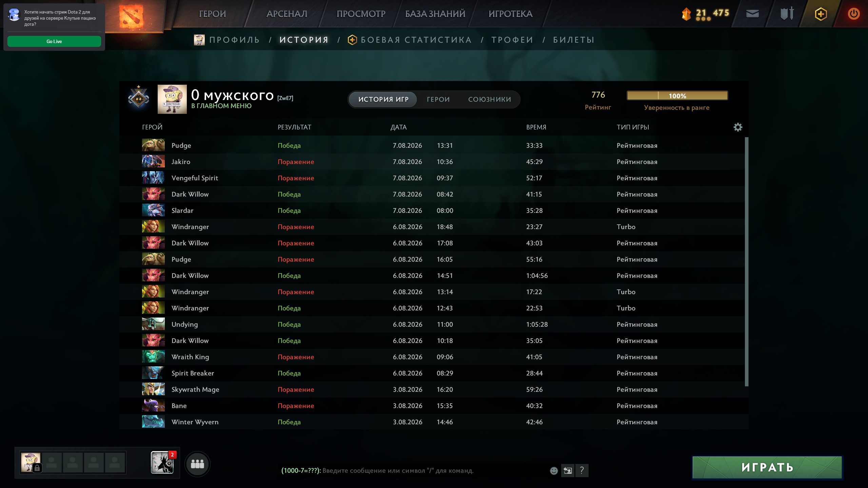
Task: Switch to the ТРОФЕИ tab
Action: [x=512, y=40]
